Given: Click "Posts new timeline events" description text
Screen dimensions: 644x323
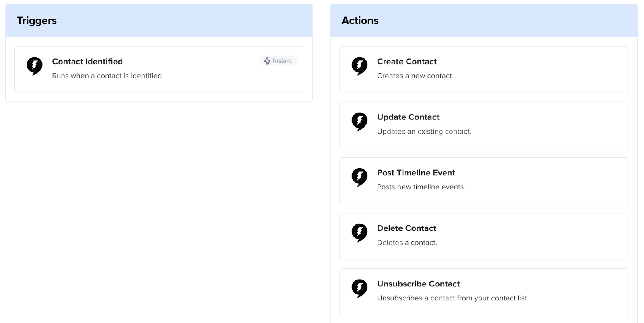Looking at the screenshot, I should [x=421, y=187].
